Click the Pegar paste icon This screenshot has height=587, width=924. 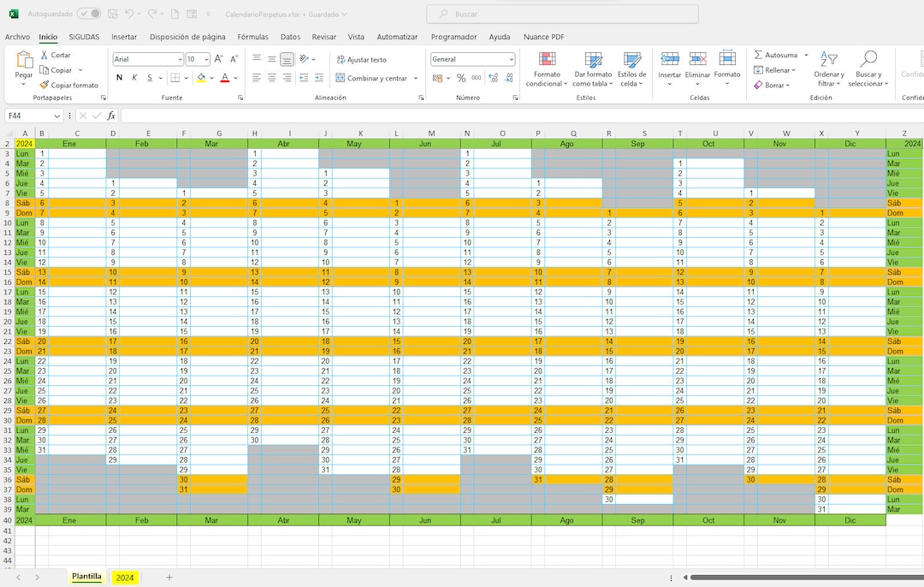24,60
